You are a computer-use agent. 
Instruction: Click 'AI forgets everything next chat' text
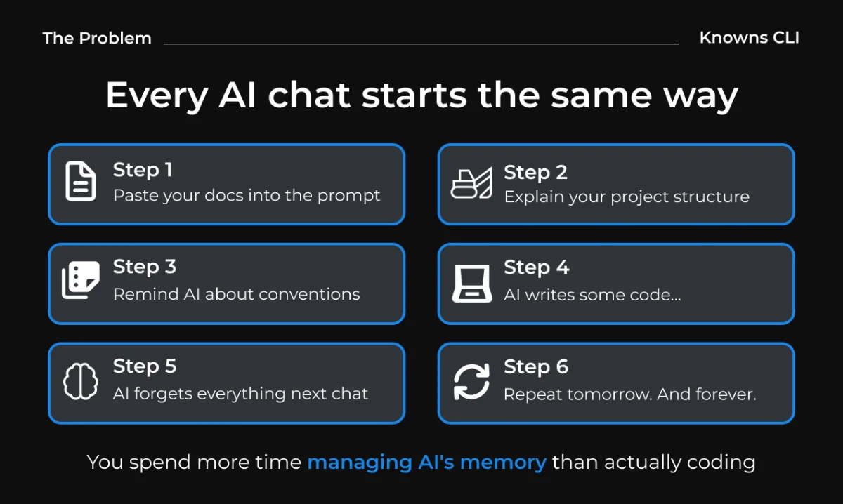(240, 394)
